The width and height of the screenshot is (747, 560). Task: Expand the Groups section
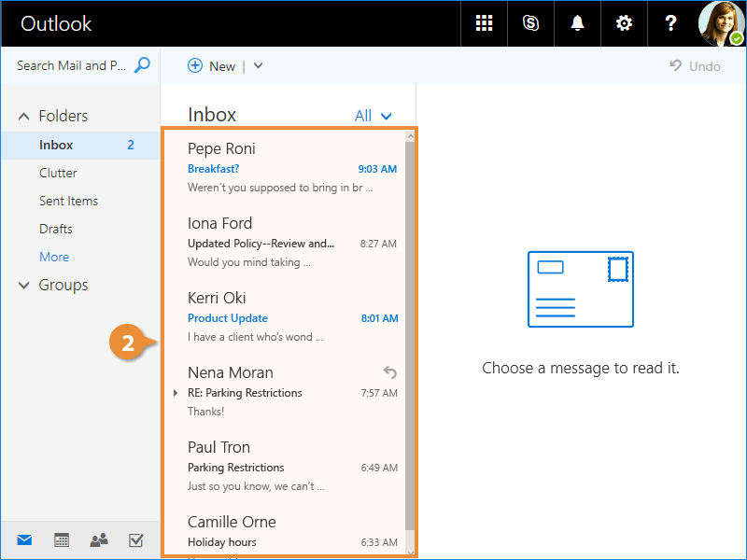click(x=24, y=286)
